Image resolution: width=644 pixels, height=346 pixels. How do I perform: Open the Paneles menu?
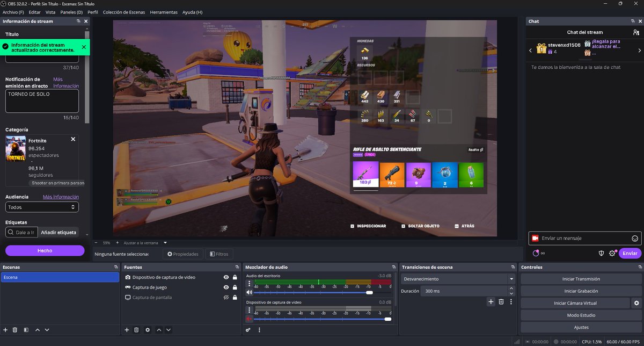[71, 12]
